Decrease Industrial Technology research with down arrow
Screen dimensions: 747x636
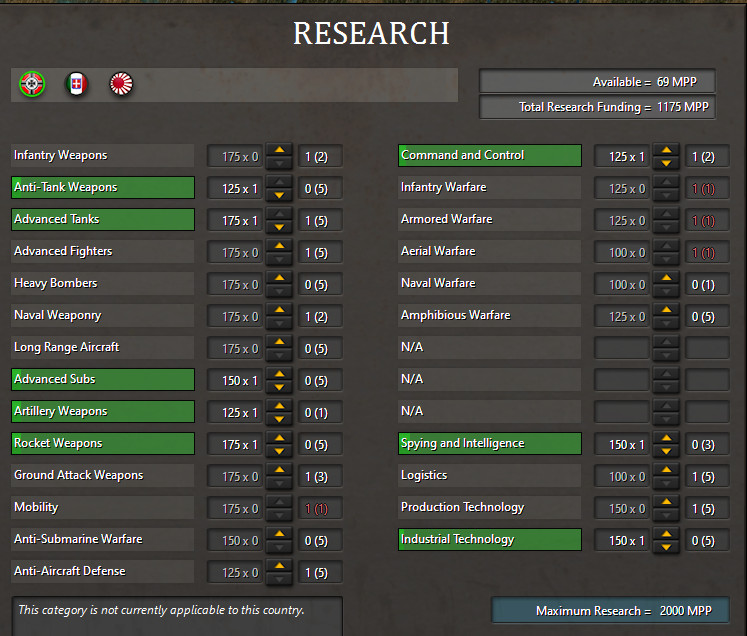[666, 547]
